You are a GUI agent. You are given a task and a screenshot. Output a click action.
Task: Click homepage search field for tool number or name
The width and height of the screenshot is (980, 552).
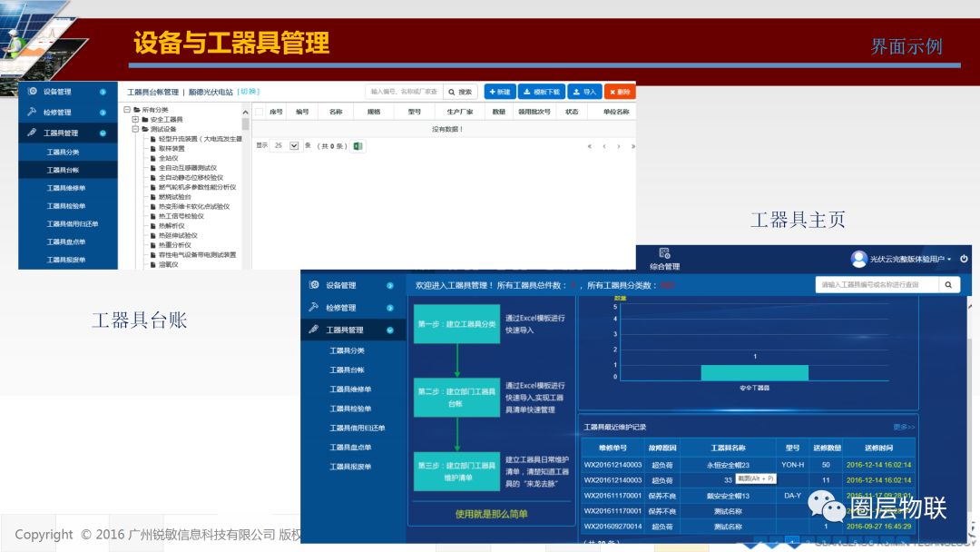click(x=877, y=285)
